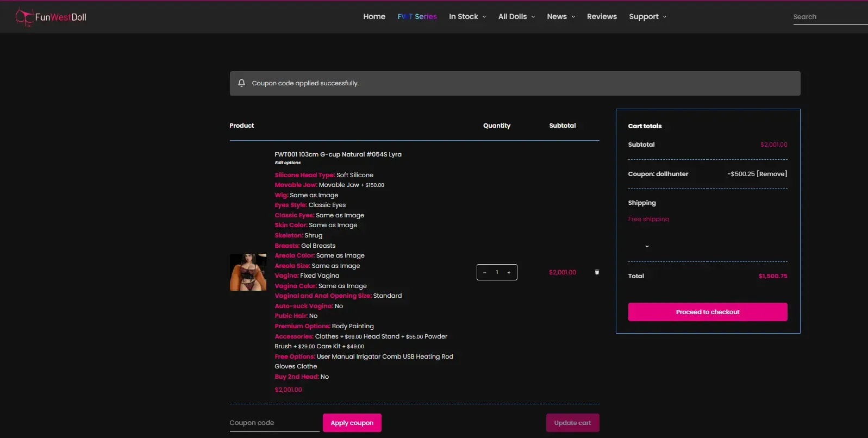Click the Wig: Same as Image line
This screenshot has width=868, height=438.
(307, 195)
